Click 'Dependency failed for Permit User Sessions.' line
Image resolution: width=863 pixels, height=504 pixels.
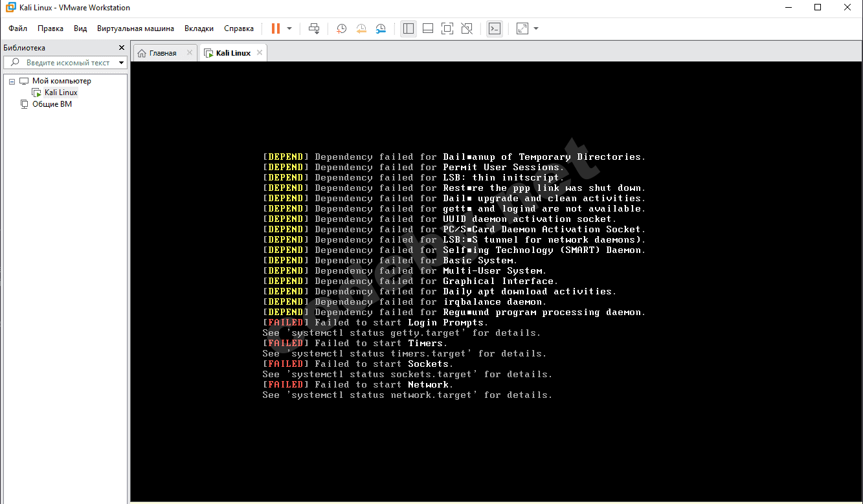[x=414, y=167]
